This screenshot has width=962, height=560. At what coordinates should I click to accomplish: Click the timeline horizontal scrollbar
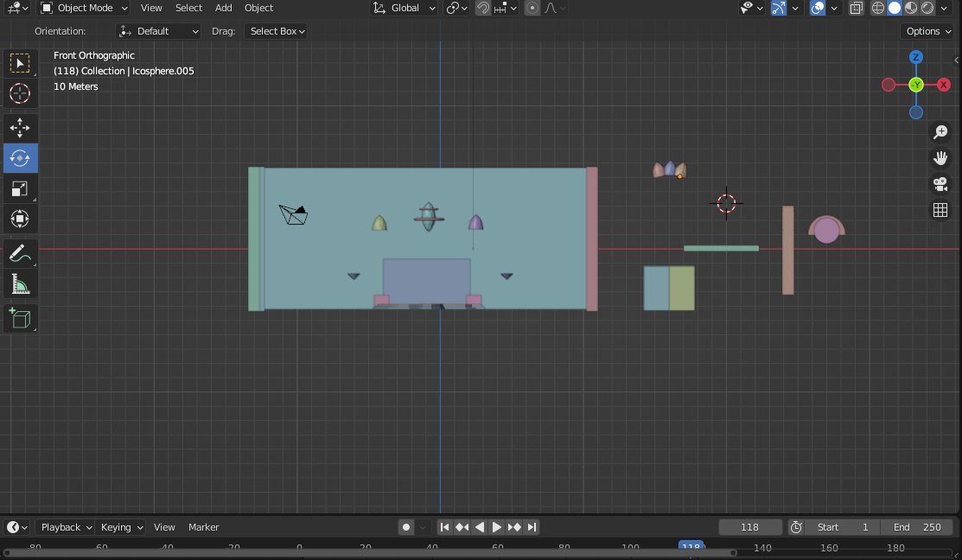pyautogui.click(x=368, y=552)
